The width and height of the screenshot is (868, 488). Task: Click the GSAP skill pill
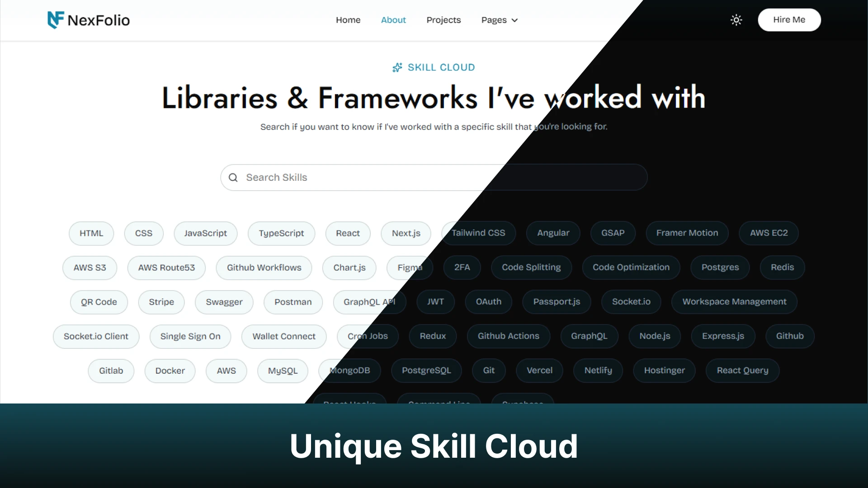(613, 233)
